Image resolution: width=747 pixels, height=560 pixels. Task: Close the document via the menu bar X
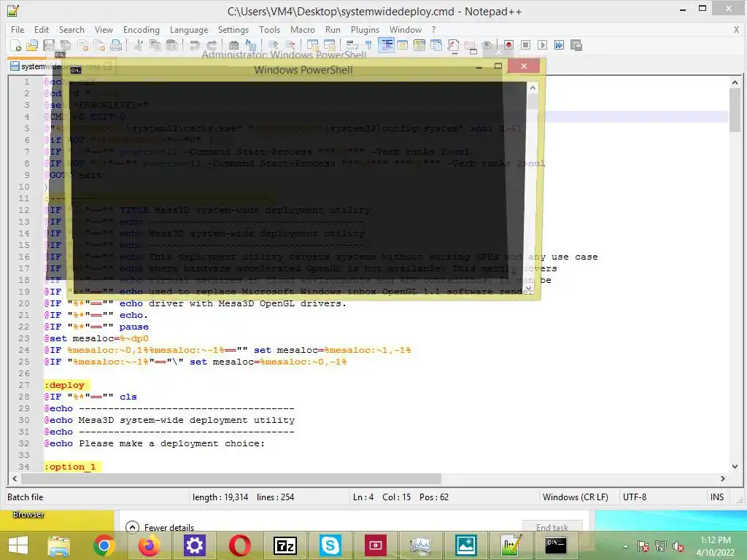coord(736,29)
